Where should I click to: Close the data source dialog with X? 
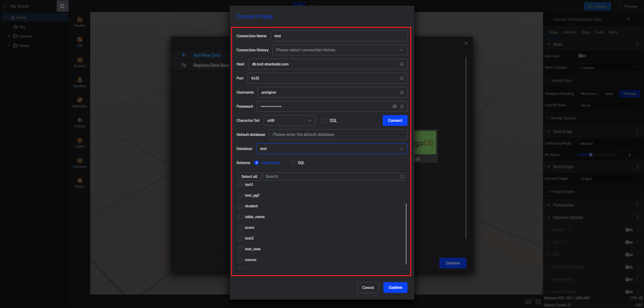pos(466,43)
